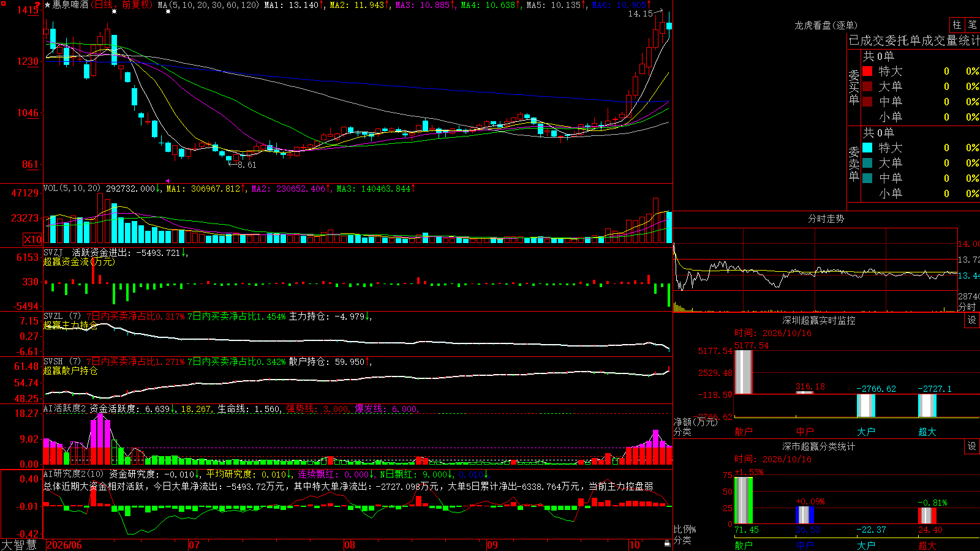The height and width of the screenshot is (551, 980).
Task: Toggle the 柱 bar view button
Action: [x=957, y=24]
